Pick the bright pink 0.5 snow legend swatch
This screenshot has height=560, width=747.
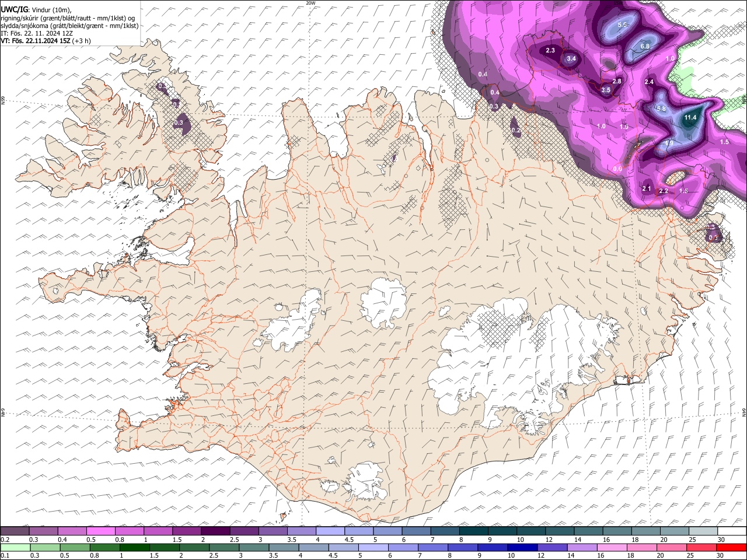(101, 531)
